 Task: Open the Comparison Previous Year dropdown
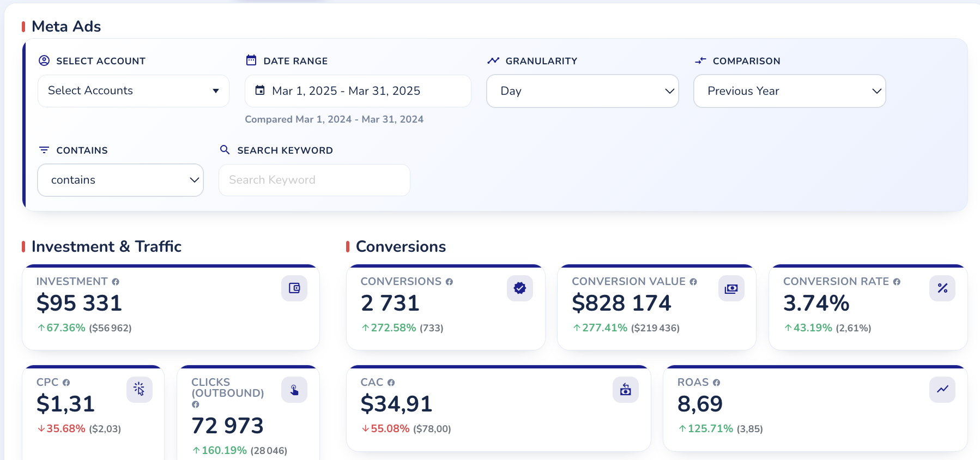(790, 91)
